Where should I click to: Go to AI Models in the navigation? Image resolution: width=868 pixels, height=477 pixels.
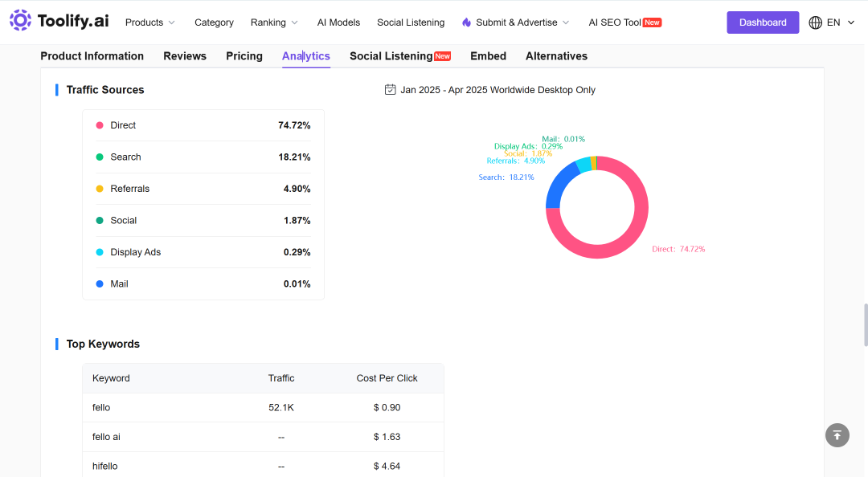(x=338, y=22)
